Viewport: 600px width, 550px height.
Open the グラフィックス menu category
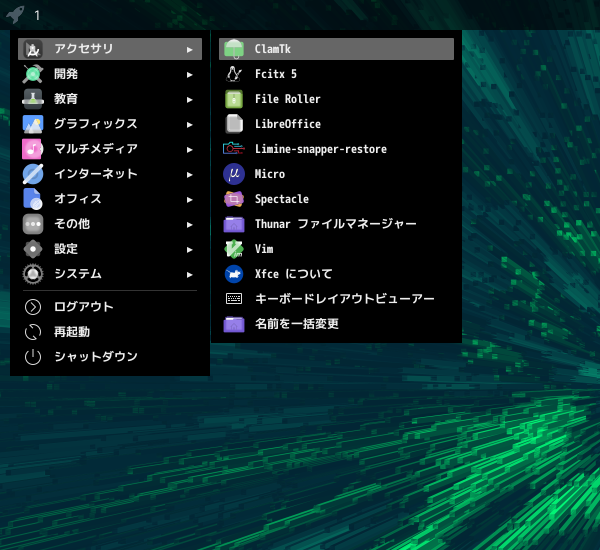point(110,124)
